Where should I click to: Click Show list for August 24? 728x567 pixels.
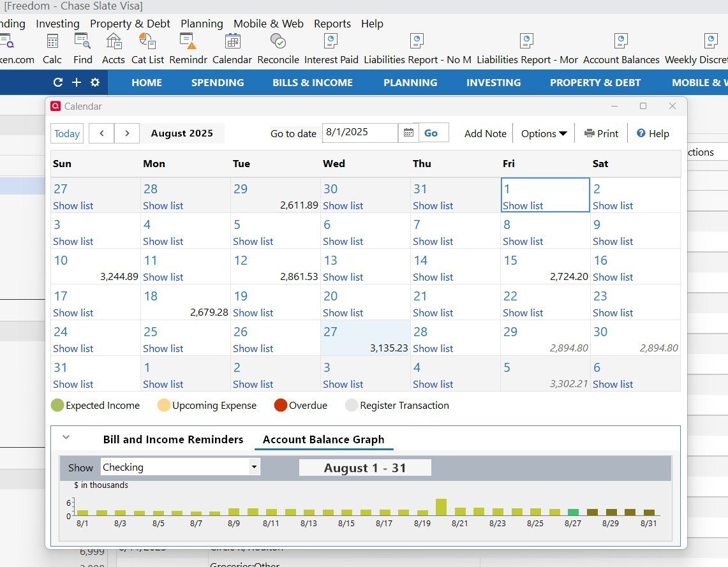[73, 348]
